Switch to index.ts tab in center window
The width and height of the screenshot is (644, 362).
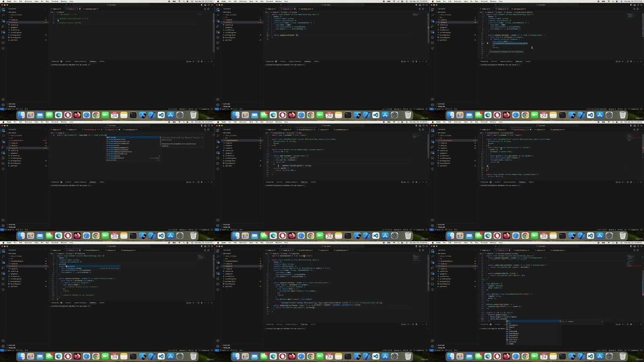point(271,130)
